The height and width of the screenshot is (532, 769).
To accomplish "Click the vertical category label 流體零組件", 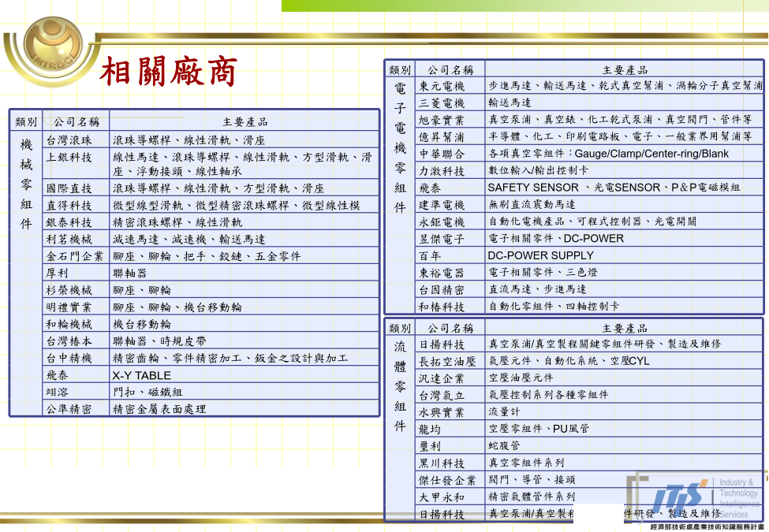I will tap(400, 386).
